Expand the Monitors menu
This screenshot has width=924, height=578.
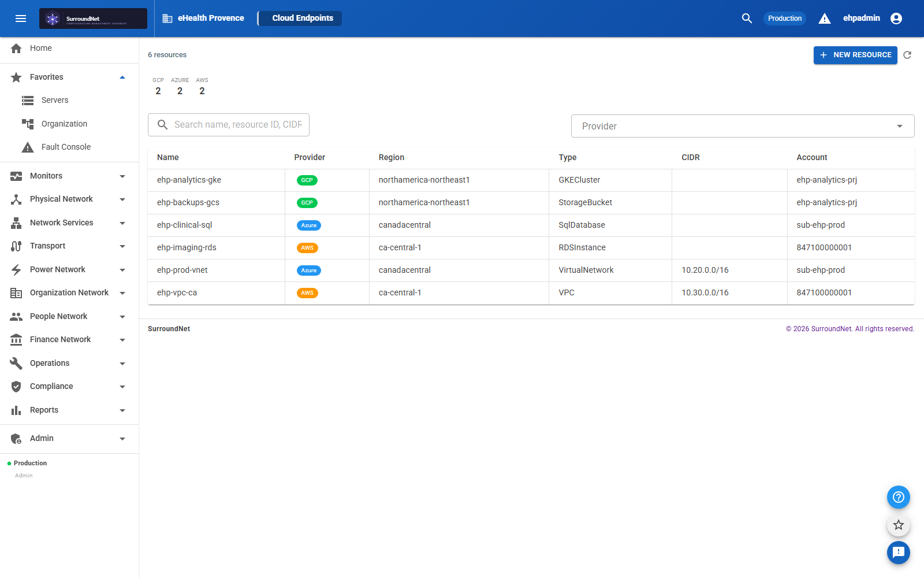pos(69,176)
